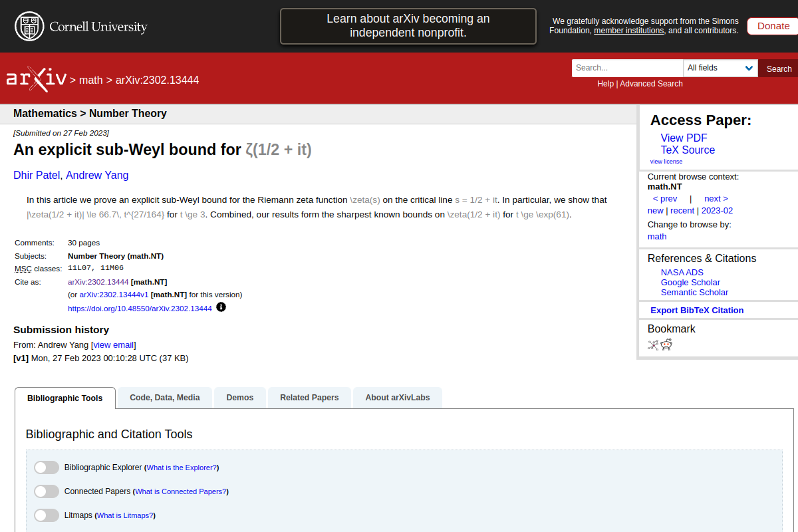Go to next paper link
Image resolution: width=798 pixels, height=532 pixels.
pos(716,198)
